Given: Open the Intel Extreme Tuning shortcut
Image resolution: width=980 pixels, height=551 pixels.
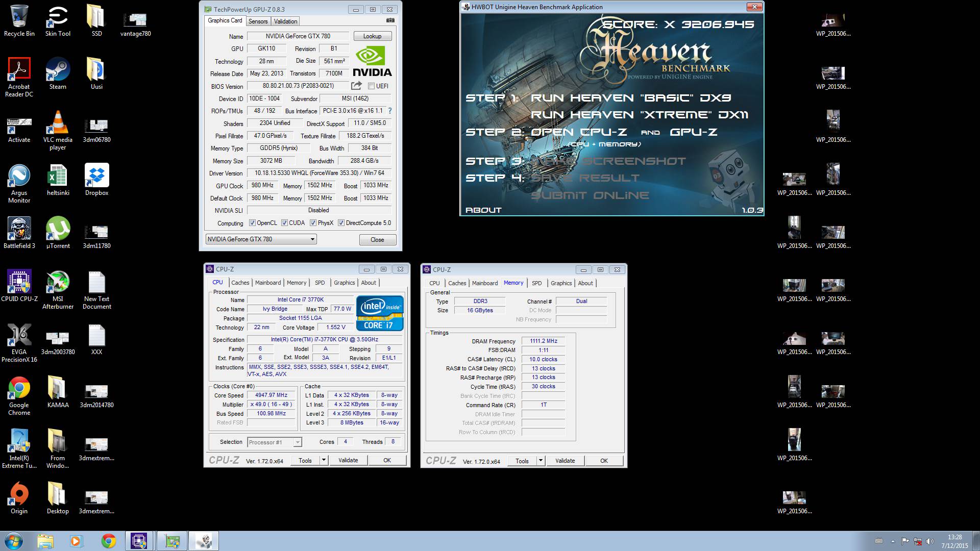Looking at the screenshot, I should [19, 448].
